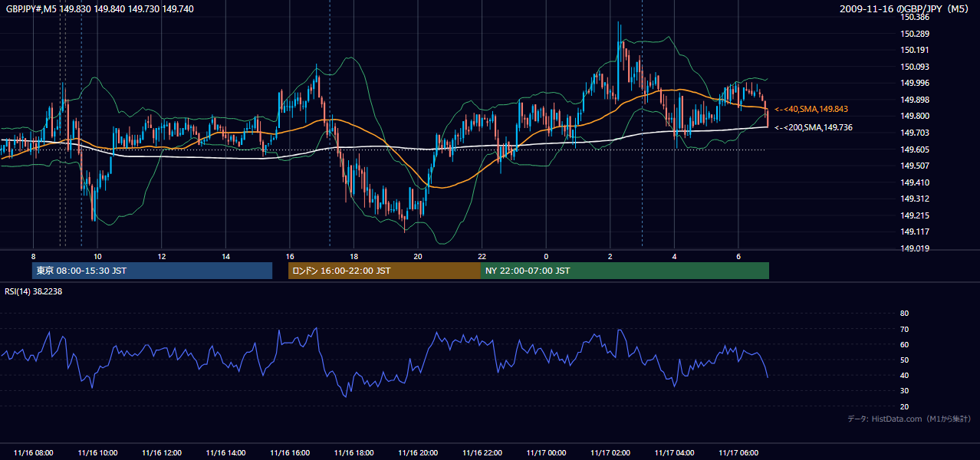
Task: Click the 150.093 price axis label
Action: pos(915,67)
